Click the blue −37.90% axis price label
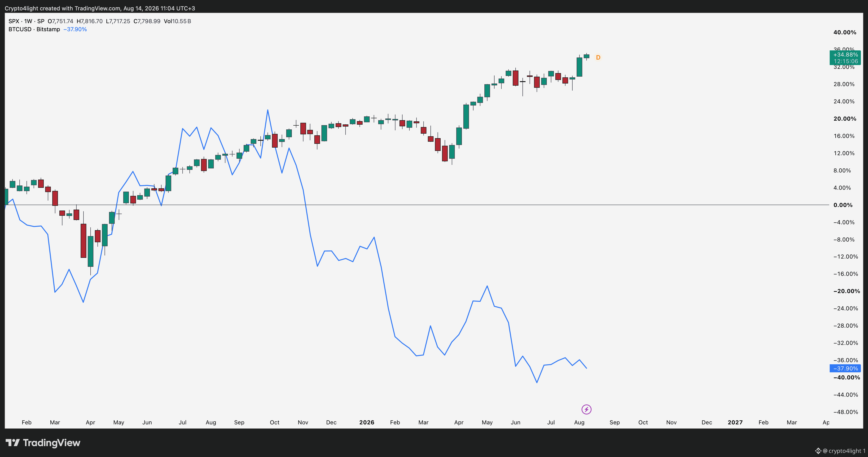The height and width of the screenshot is (457, 868). (846, 368)
